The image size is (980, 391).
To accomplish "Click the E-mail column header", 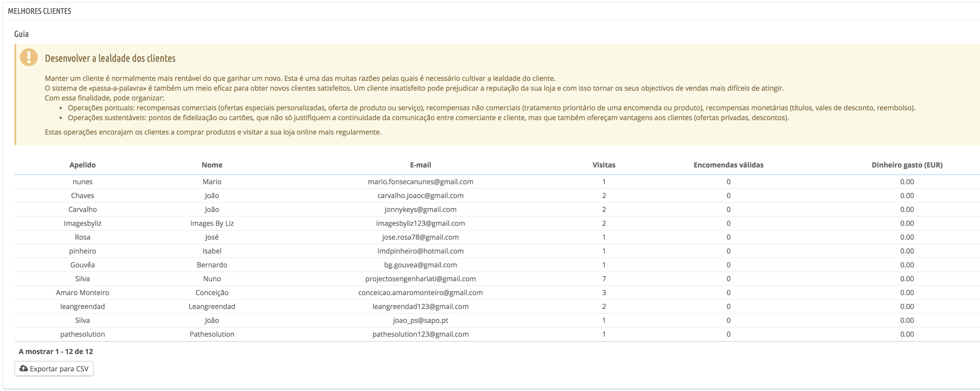I will [x=420, y=165].
